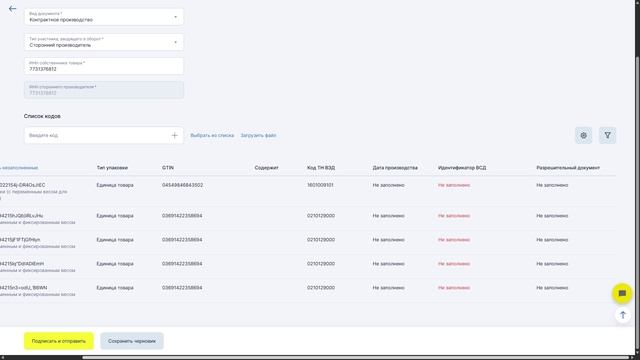
Task: Click the horizontal scrollbar at the bottom
Action: click(x=355, y=358)
